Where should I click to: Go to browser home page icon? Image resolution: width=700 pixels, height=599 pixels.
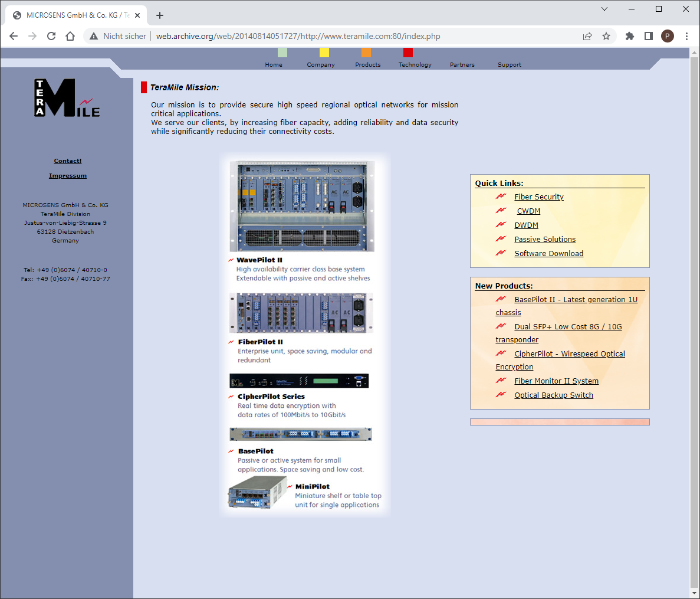point(70,36)
